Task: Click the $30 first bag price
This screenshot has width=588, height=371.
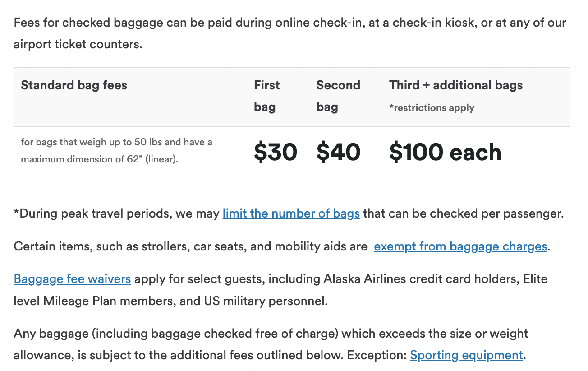Action: coord(275,152)
